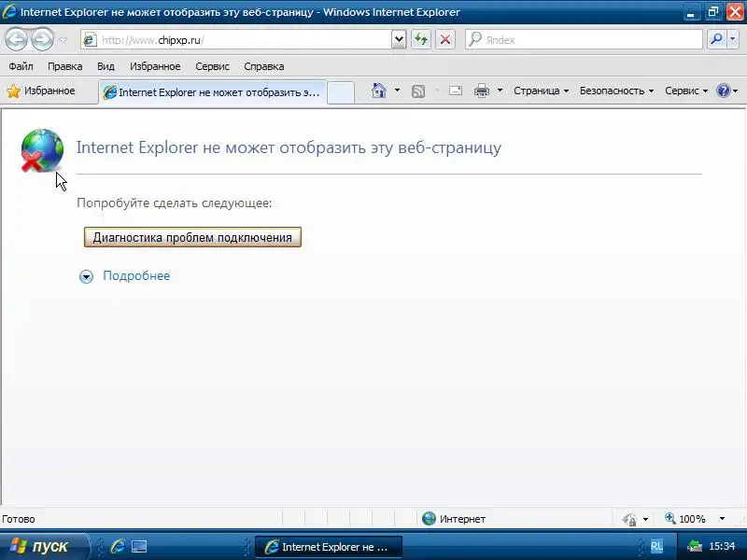
Task: Open the Правка menu
Action: (64, 66)
